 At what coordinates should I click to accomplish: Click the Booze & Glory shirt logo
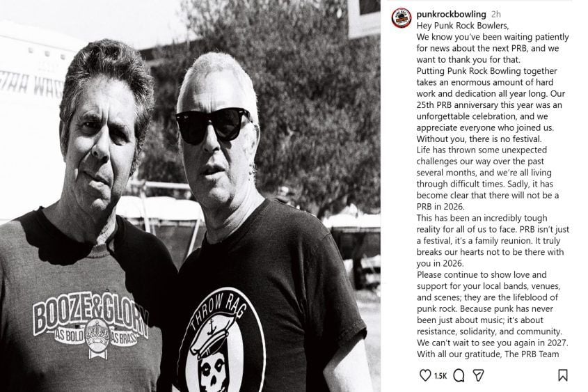click(x=90, y=326)
